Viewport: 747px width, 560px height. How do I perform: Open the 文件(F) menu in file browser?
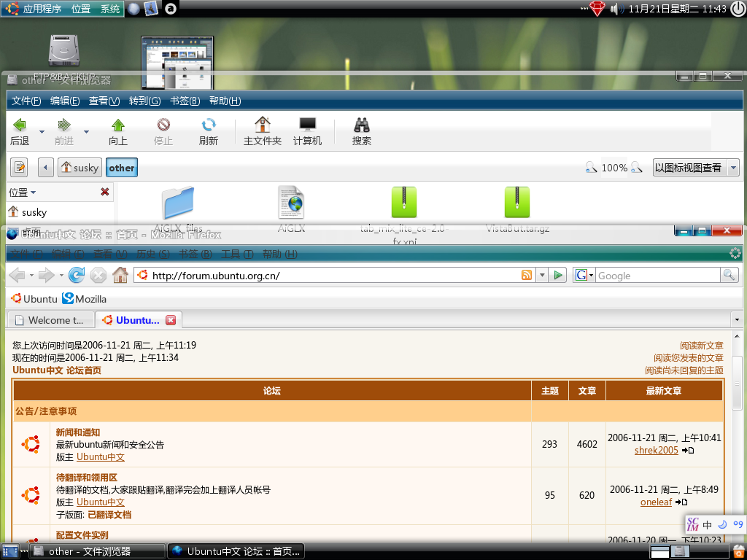point(26,101)
